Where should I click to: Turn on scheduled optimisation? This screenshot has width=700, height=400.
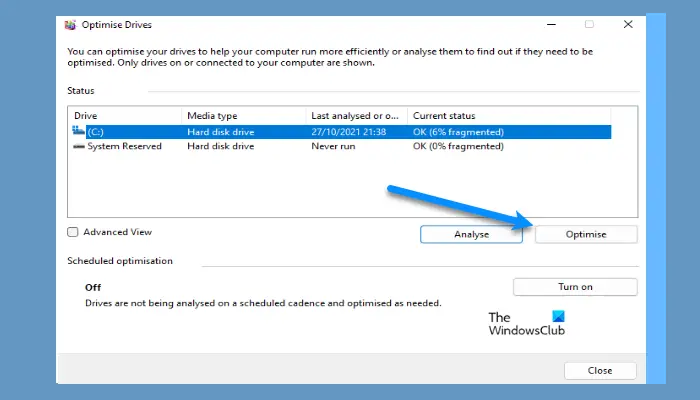coord(575,287)
